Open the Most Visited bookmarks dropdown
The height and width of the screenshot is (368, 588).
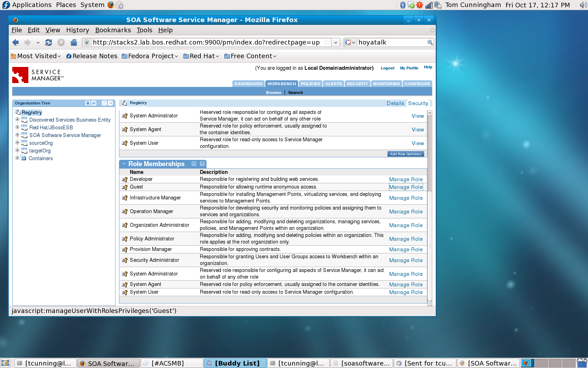click(36, 56)
